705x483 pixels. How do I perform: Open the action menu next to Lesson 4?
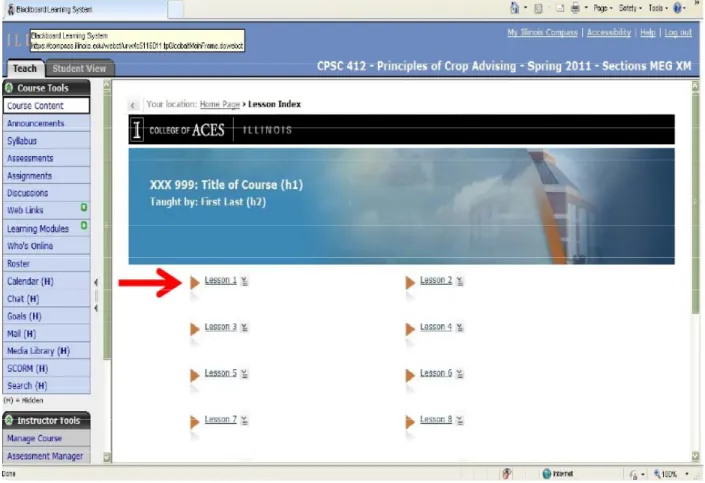tap(460, 327)
